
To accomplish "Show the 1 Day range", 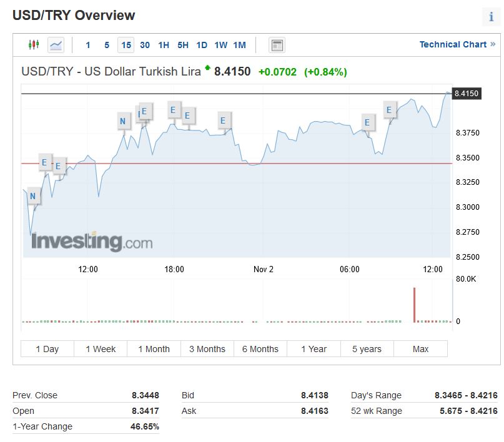I will [47, 349].
